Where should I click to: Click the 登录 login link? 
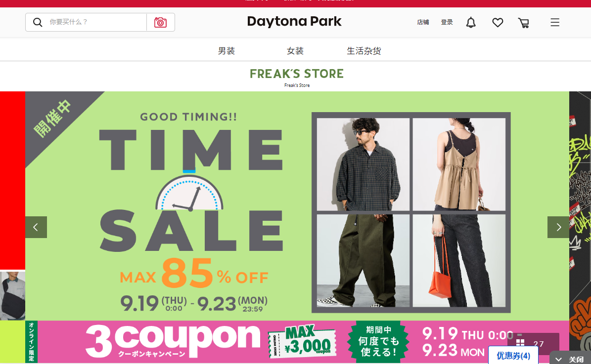click(447, 22)
